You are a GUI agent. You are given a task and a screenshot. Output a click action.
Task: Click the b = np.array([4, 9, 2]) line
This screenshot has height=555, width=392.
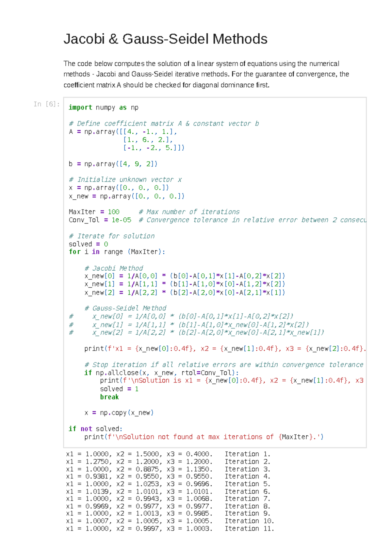tap(113, 164)
